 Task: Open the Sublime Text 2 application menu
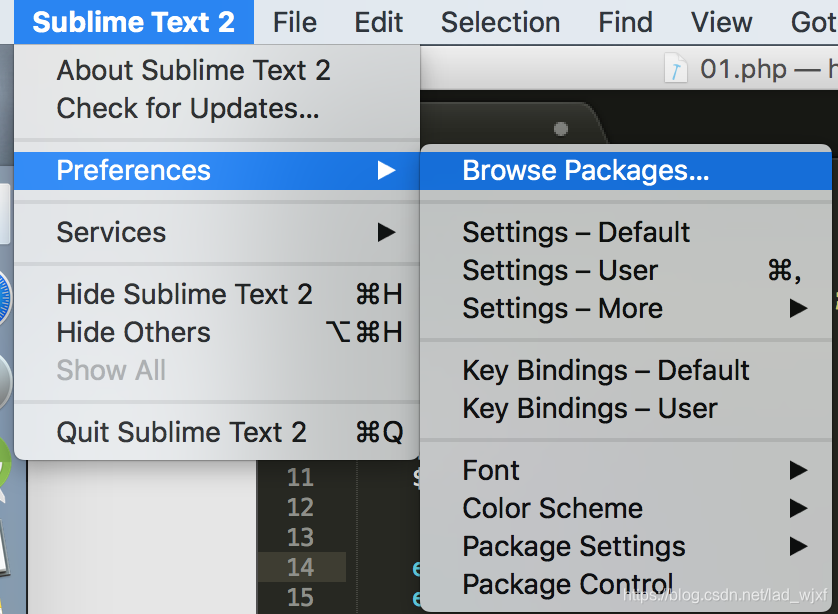click(134, 22)
